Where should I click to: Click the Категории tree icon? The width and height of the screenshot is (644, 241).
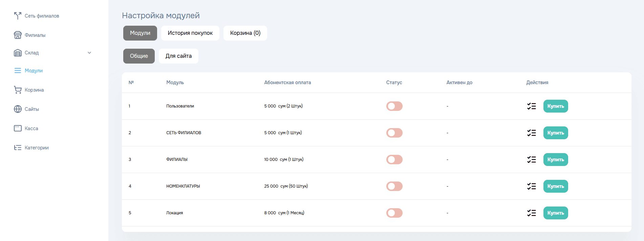click(18, 148)
